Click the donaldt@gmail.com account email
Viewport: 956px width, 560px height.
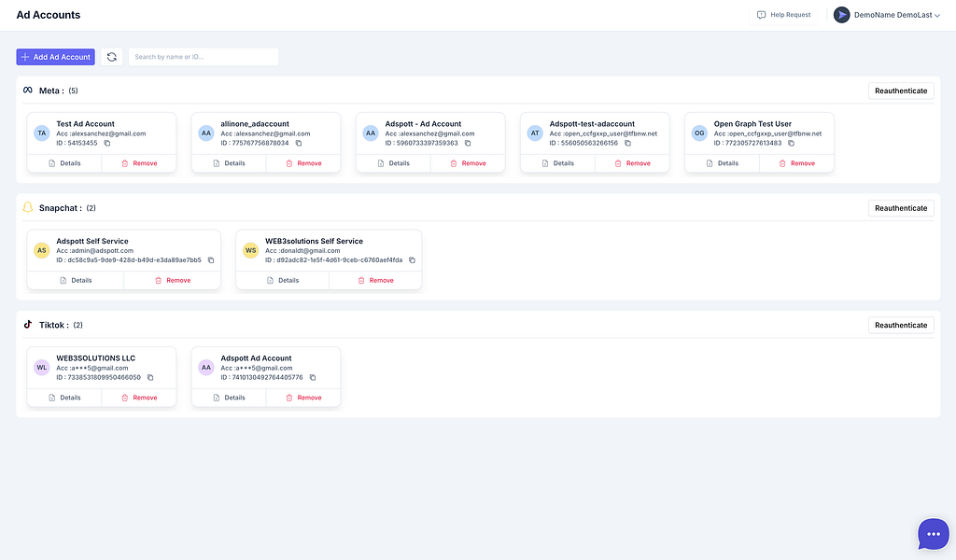(x=310, y=250)
